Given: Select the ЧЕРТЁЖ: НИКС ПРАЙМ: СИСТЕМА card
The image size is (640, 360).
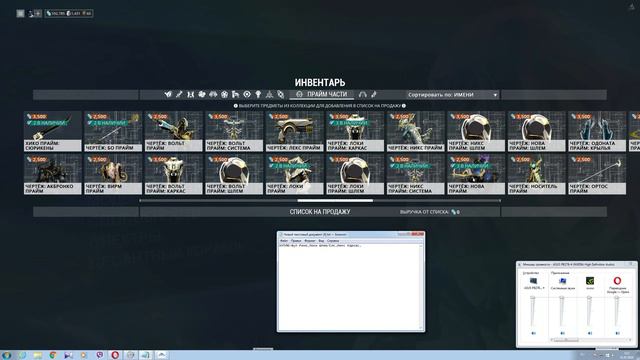Looking at the screenshot, I should tap(415, 174).
